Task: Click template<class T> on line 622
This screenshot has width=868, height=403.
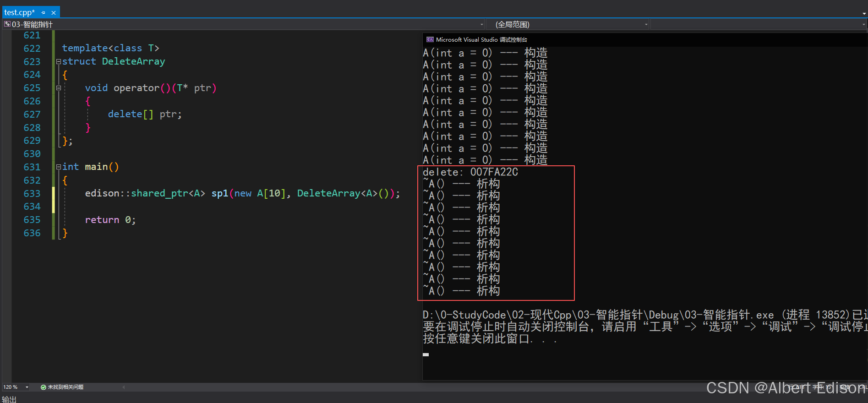Action: point(110,48)
